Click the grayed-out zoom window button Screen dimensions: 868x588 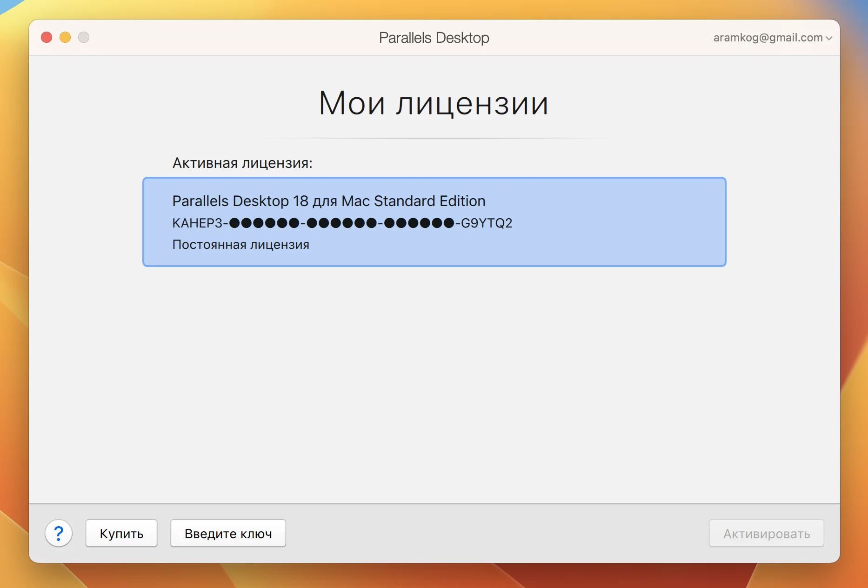coord(84,37)
